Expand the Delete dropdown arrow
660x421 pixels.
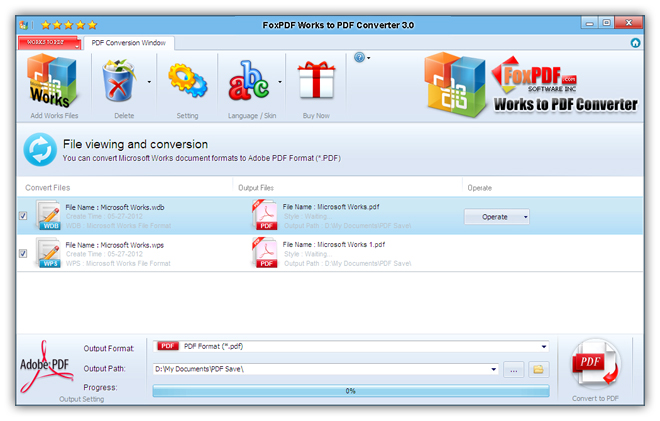pos(149,82)
